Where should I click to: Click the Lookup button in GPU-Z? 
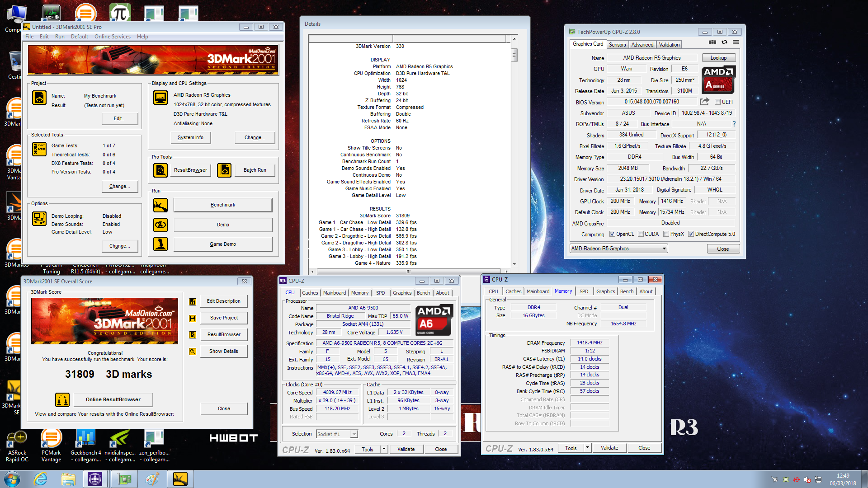[718, 58]
